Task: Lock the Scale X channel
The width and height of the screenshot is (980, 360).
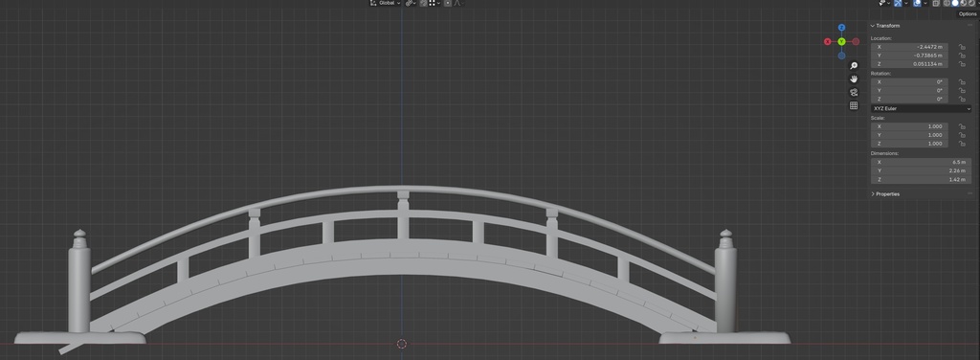Action: (x=962, y=126)
